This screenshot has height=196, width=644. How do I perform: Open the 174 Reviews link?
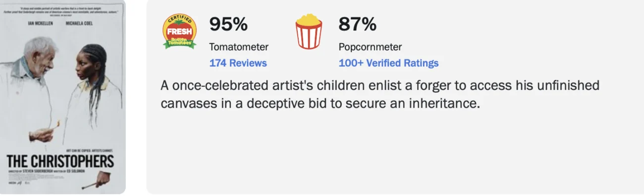[x=238, y=63]
